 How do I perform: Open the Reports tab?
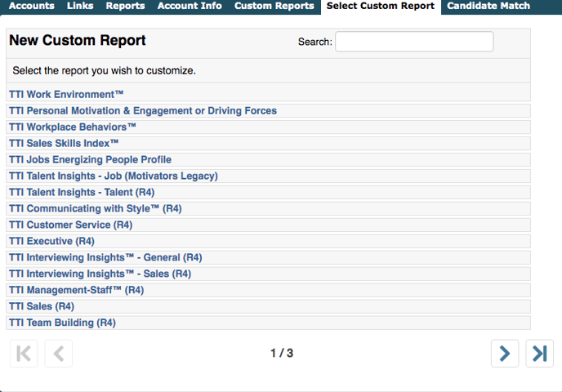coord(125,6)
